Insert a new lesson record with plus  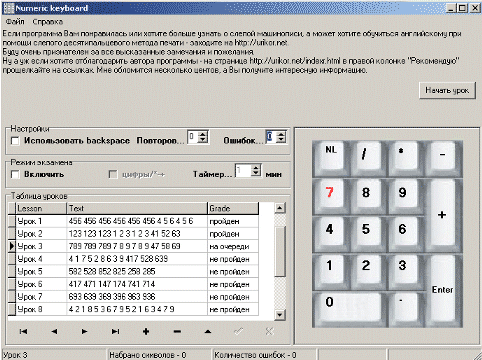coord(146,331)
